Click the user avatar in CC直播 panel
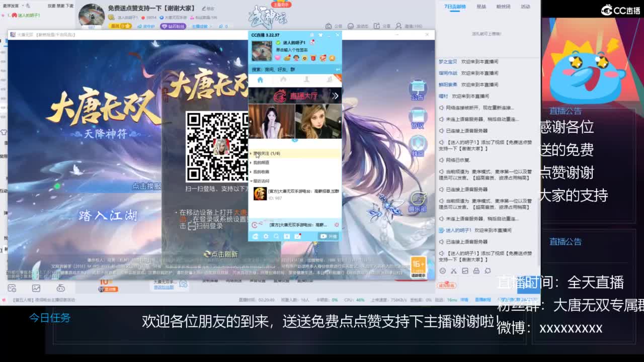Screen dimensions: 644x362 262,51
